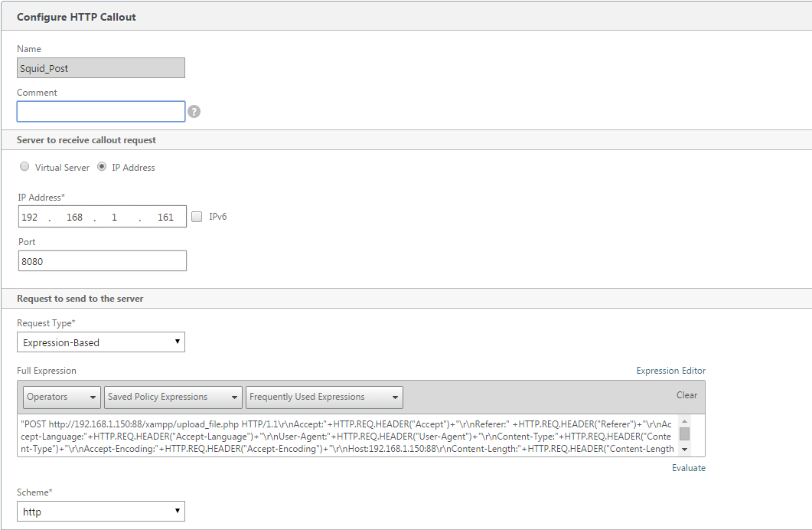Open the Scheme dropdown showing http

(101, 512)
